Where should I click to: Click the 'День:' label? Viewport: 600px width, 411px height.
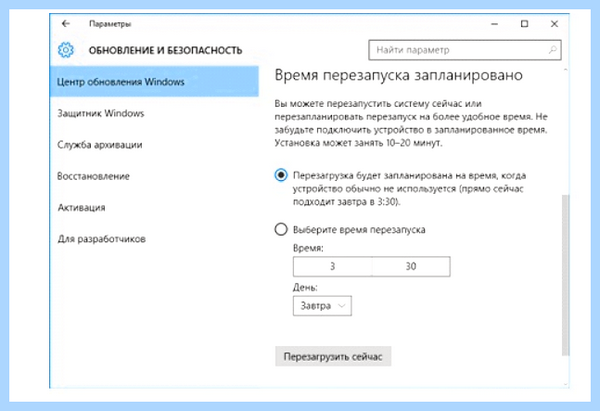(x=305, y=287)
